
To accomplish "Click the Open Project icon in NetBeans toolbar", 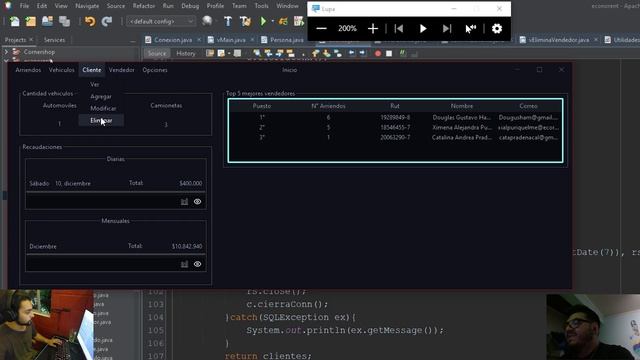I will [x=47, y=21].
